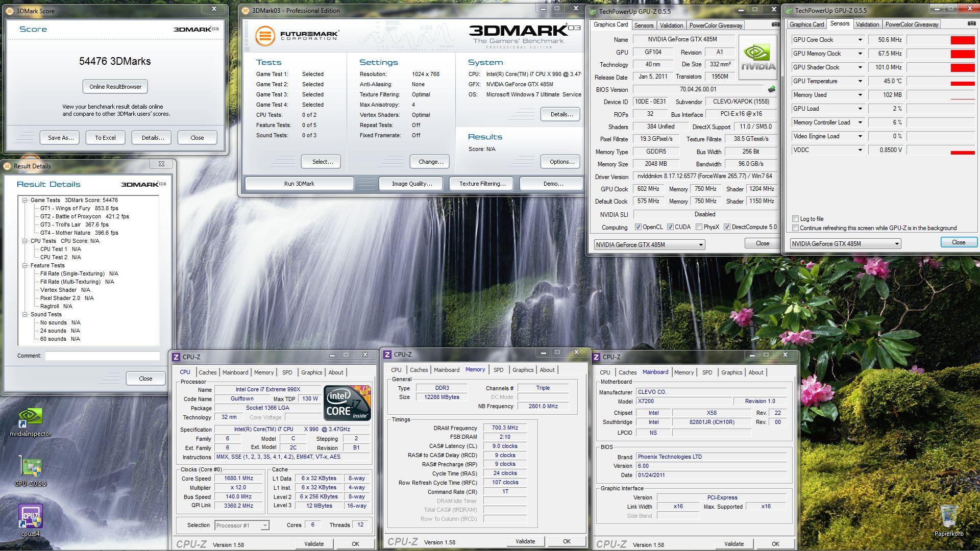The image size is (980, 551).
Task: Open the GPU Load sensor dropdown
Action: tap(860, 109)
